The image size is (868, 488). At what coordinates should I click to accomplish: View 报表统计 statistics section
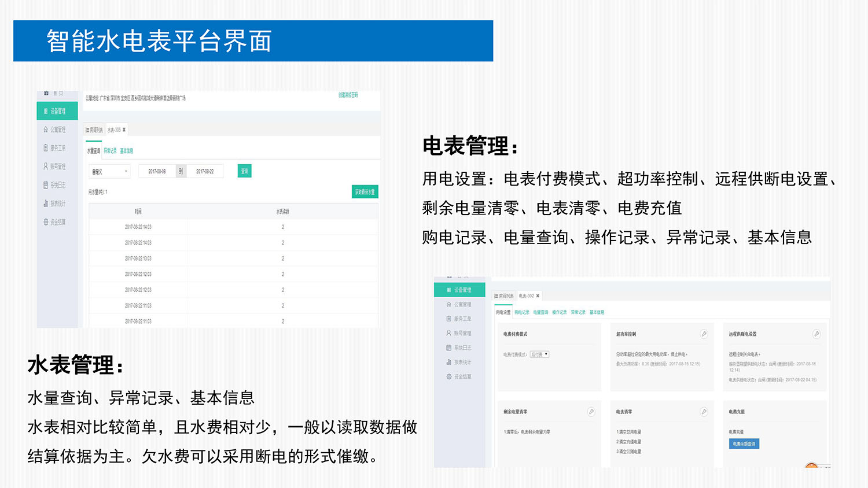point(57,203)
